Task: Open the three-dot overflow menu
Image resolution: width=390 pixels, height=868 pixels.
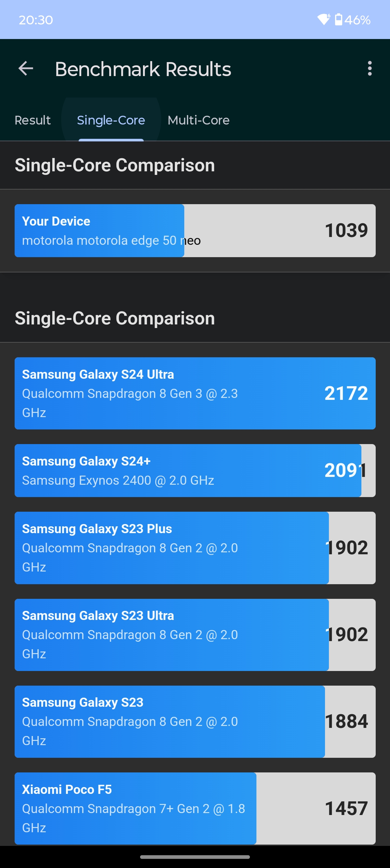Action: coord(370,68)
